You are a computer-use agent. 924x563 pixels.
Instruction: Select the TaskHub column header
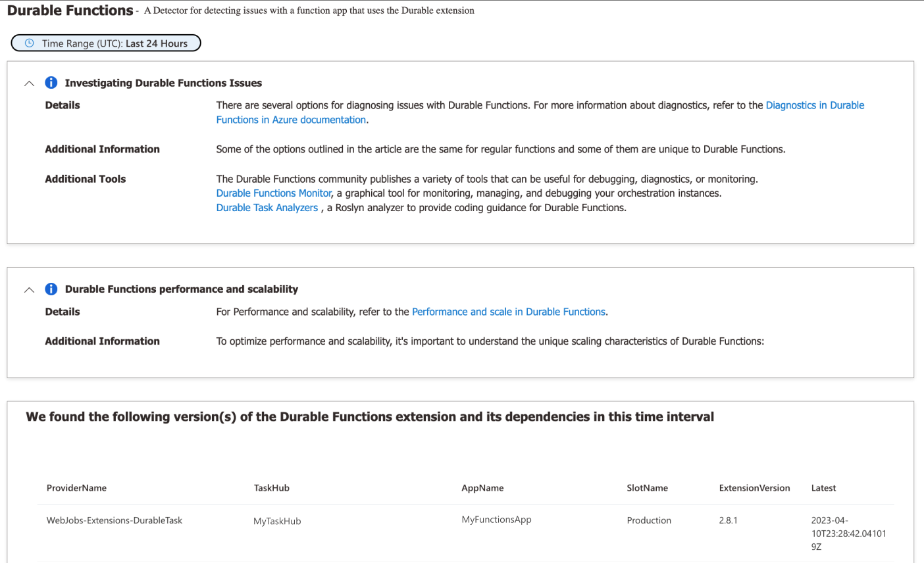272,488
